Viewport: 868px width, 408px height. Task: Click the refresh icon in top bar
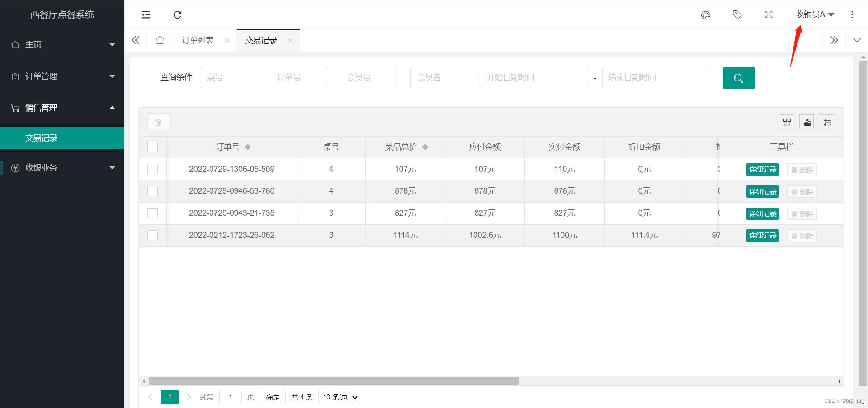(x=177, y=14)
